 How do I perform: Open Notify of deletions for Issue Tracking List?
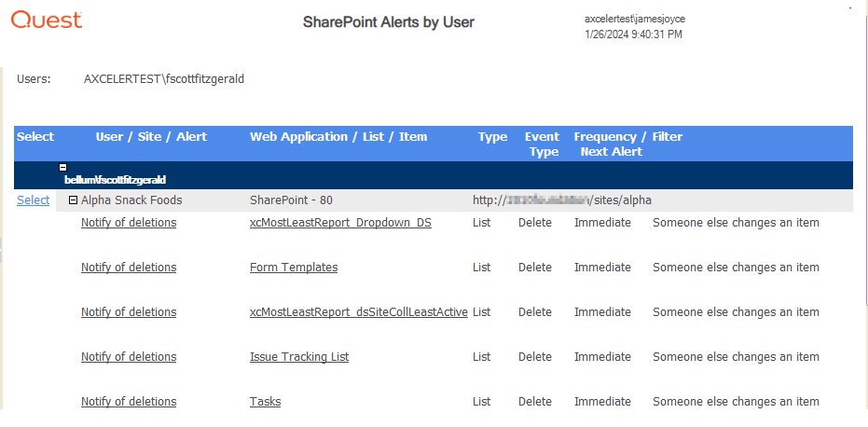click(x=129, y=357)
